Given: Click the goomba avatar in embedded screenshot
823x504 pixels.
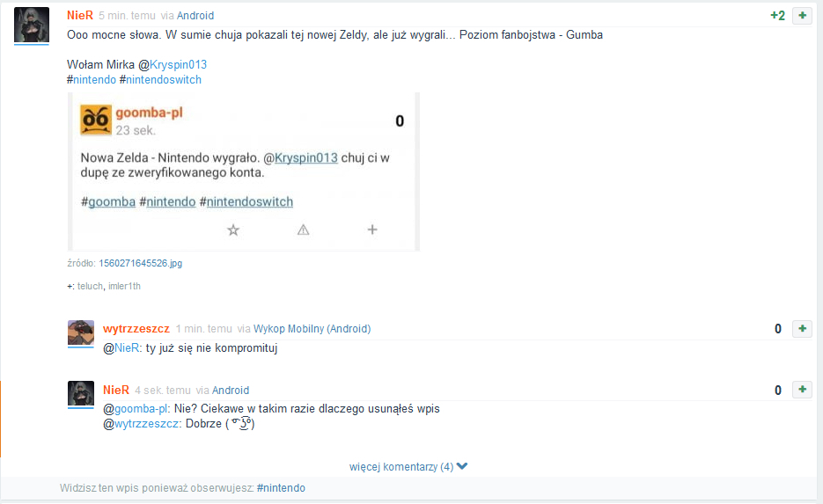Looking at the screenshot, I should pyautogui.click(x=96, y=121).
